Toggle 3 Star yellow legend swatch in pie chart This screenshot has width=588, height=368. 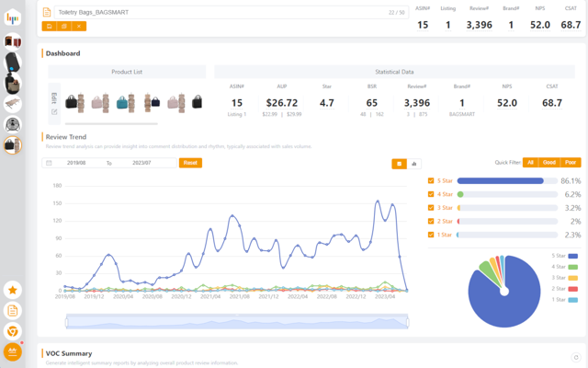[572, 278]
